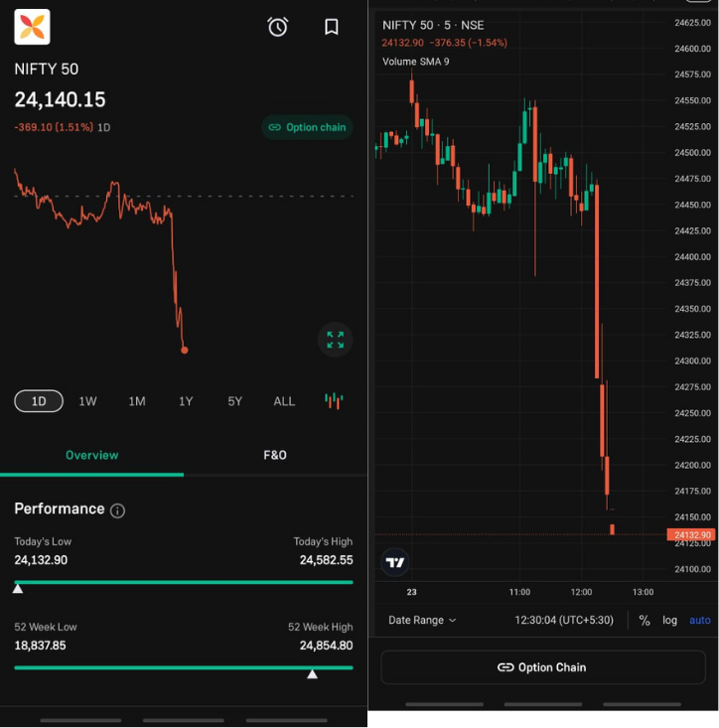Open the F&O tab
Image resolution: width=719 pixels, height=728 pixels.
[x=275, y=455]
